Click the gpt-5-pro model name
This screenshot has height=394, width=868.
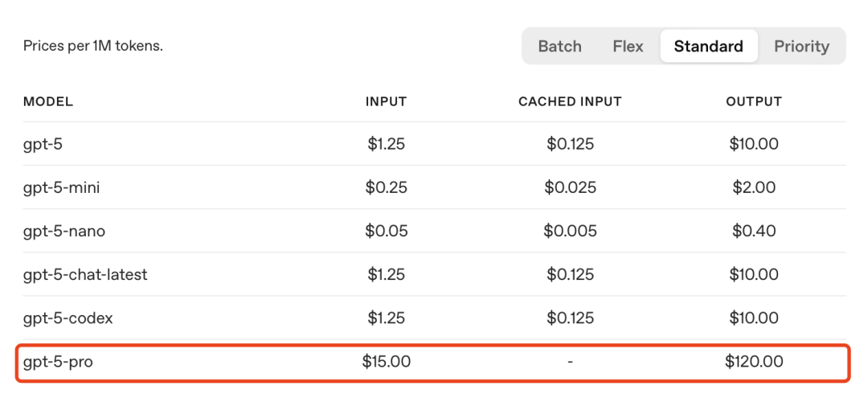pos(58,362)
